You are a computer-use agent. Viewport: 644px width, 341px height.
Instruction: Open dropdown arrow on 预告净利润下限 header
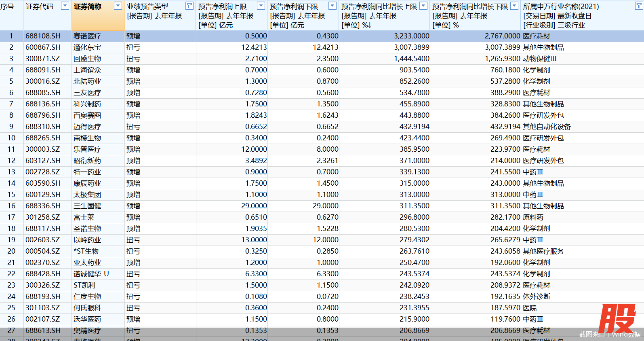[x=333, y=6]
